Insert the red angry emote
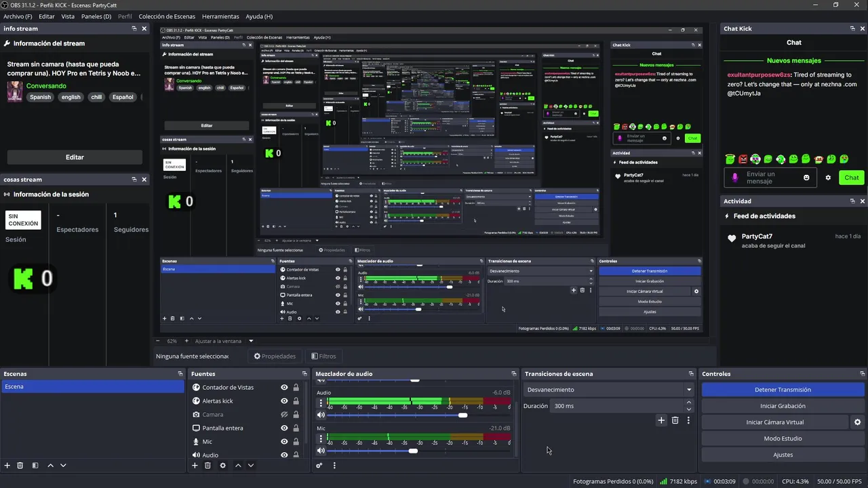Image resolution: width=868 pixels, height=488 pixels. pyautogui.click(x=743, y=159)
